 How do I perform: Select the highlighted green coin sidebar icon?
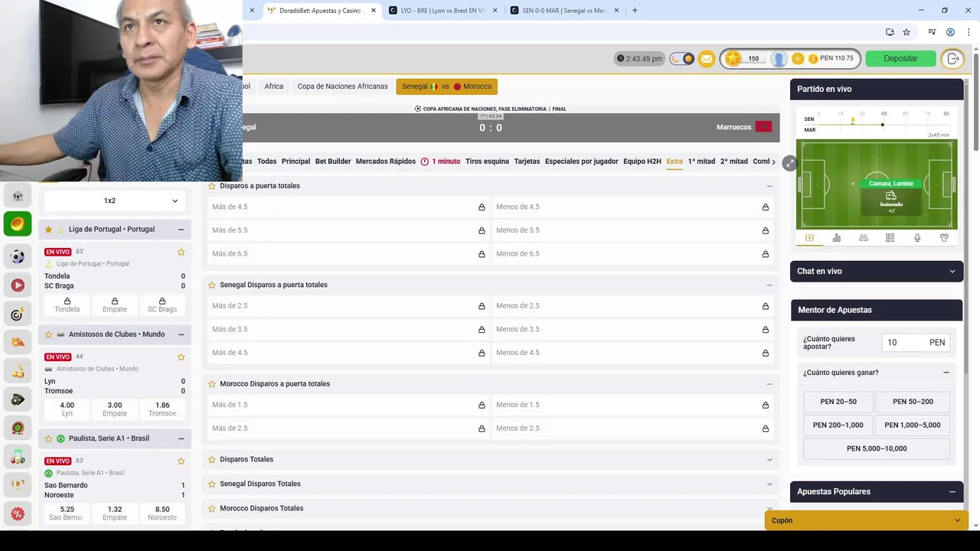tap(18, 224)
